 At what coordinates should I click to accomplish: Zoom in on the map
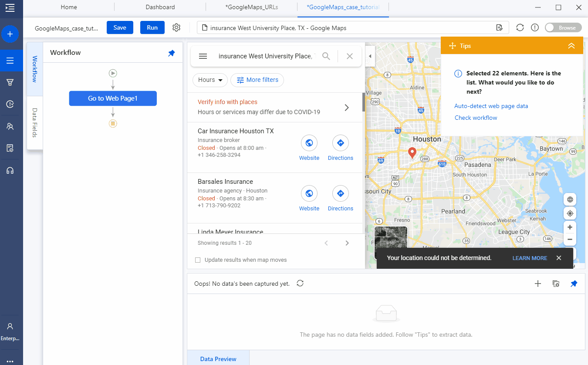pos(570,227)
